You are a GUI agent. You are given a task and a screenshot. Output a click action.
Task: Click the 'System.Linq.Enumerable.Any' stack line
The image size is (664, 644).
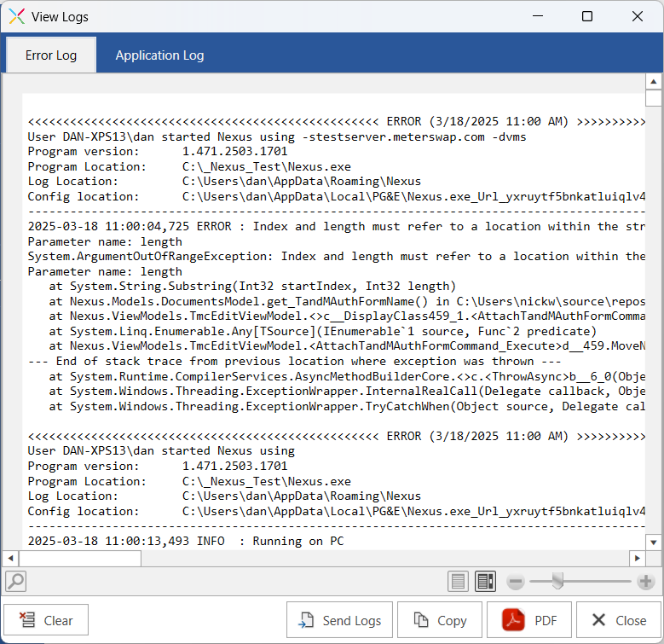(x=323, y=331)
